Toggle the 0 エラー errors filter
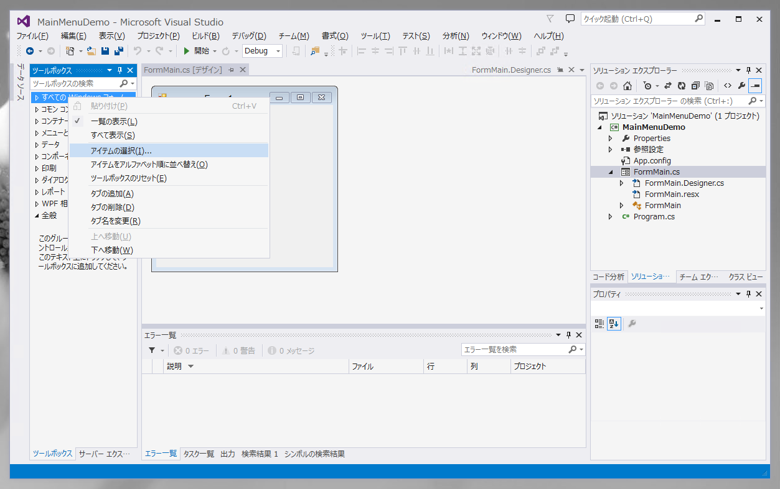780x489 pixels. point(192,351)
